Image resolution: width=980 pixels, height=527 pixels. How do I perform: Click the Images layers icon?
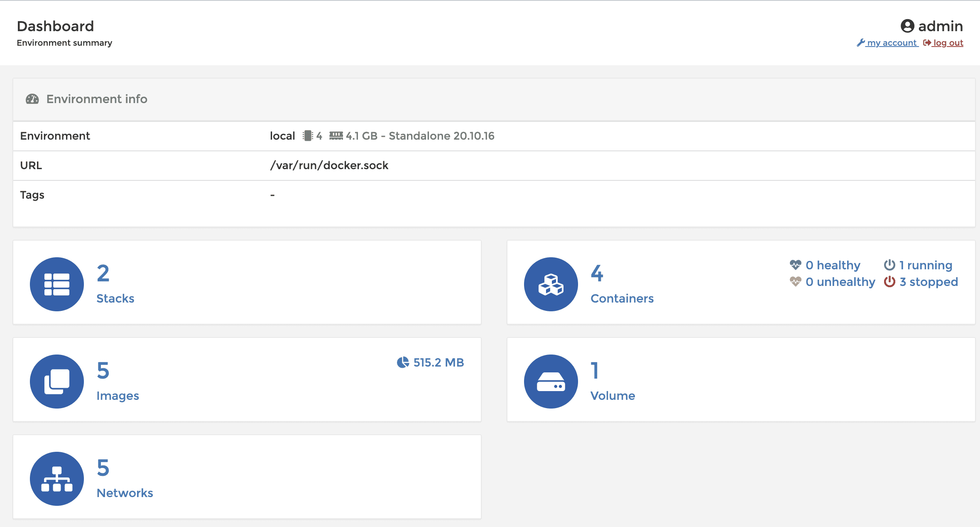(x=57, y=382)
